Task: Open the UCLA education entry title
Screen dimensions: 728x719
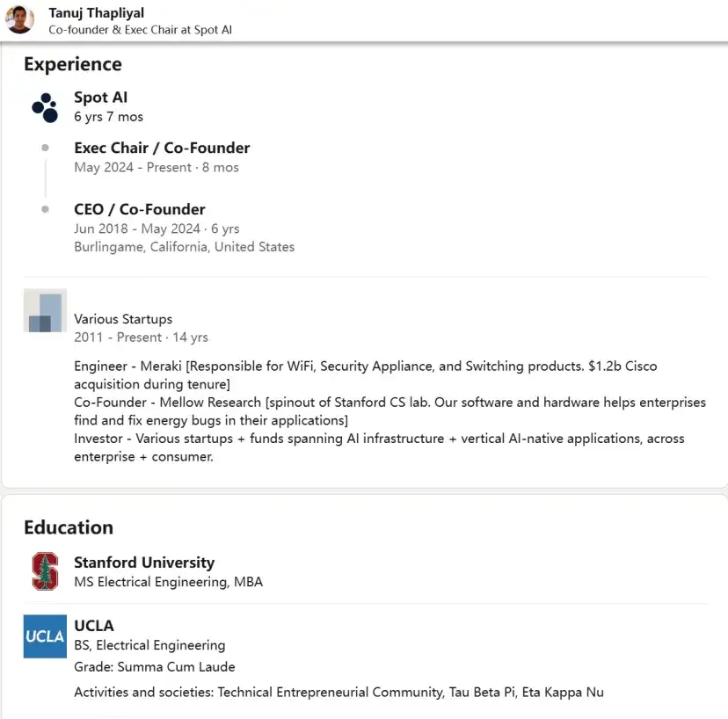Action: [x=94, y=625]
